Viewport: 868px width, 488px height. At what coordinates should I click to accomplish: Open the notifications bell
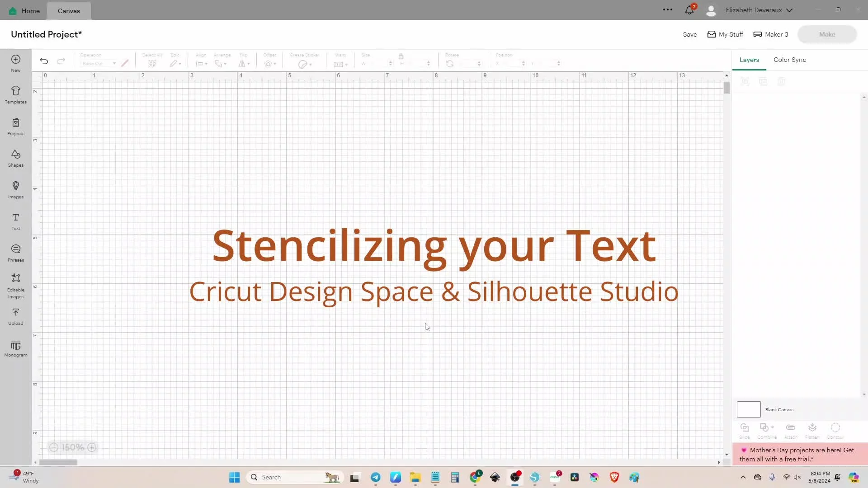(x=689, y=10)
